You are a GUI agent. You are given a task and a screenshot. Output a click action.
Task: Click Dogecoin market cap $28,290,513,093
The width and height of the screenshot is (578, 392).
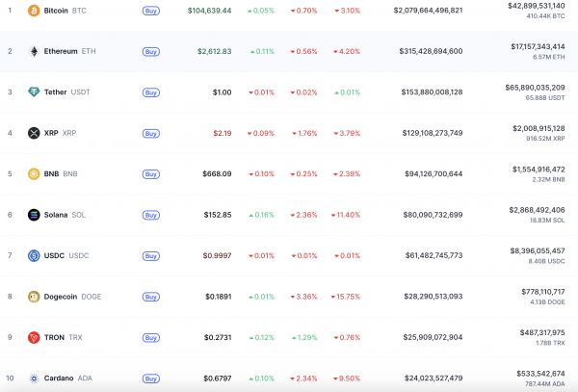[433, 297]
